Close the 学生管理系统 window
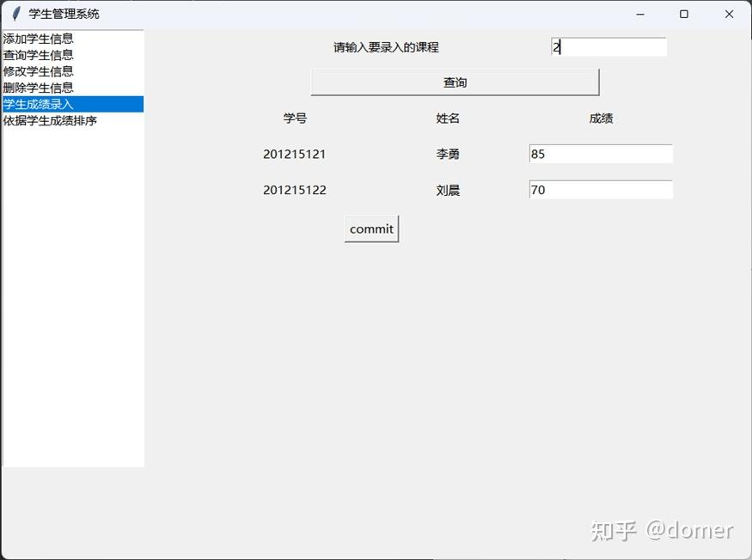 (729, 15)
